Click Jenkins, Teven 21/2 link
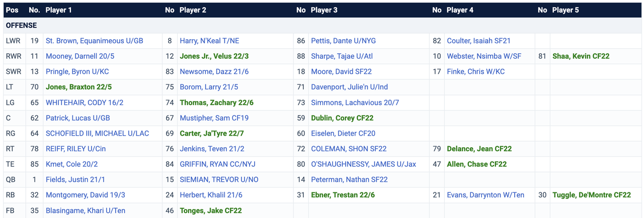 (x=212, y=149)
